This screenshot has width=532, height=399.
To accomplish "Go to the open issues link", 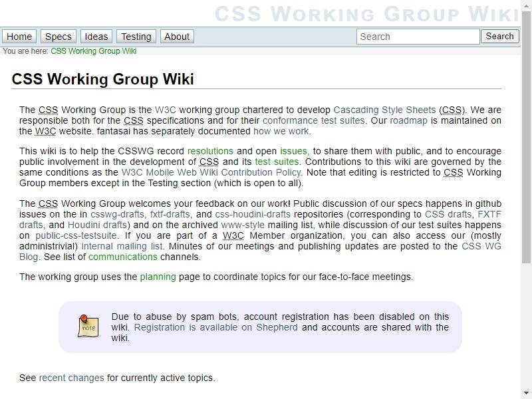I will pos(293,151).
